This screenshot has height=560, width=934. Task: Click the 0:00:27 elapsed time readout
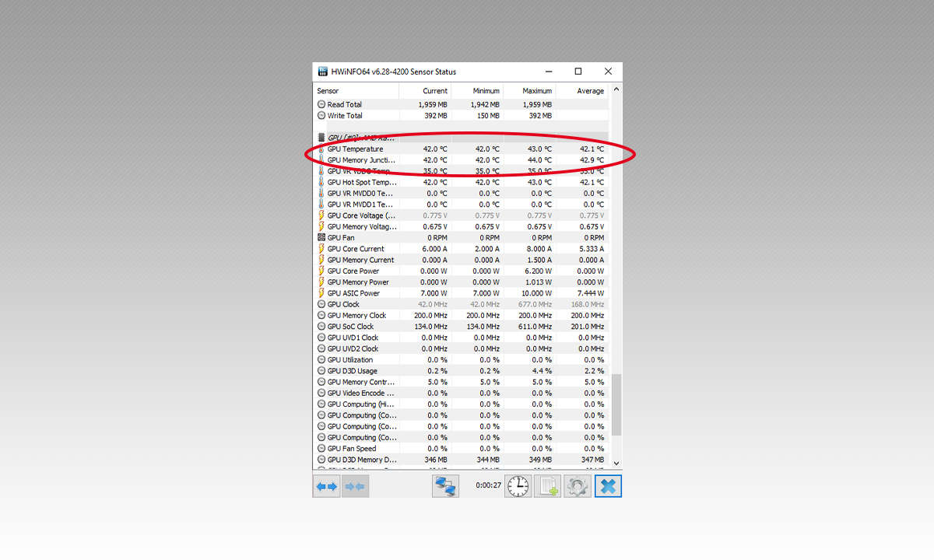click(487, 485)
